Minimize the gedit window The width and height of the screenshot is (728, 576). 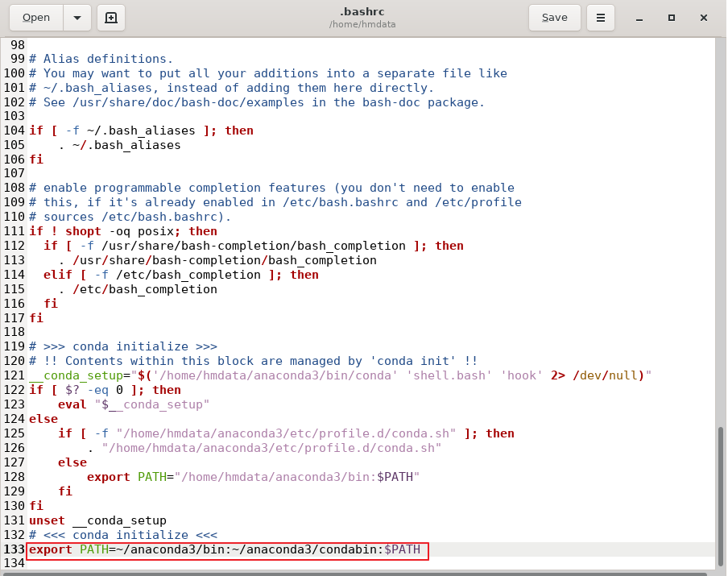tap(639, 18)
